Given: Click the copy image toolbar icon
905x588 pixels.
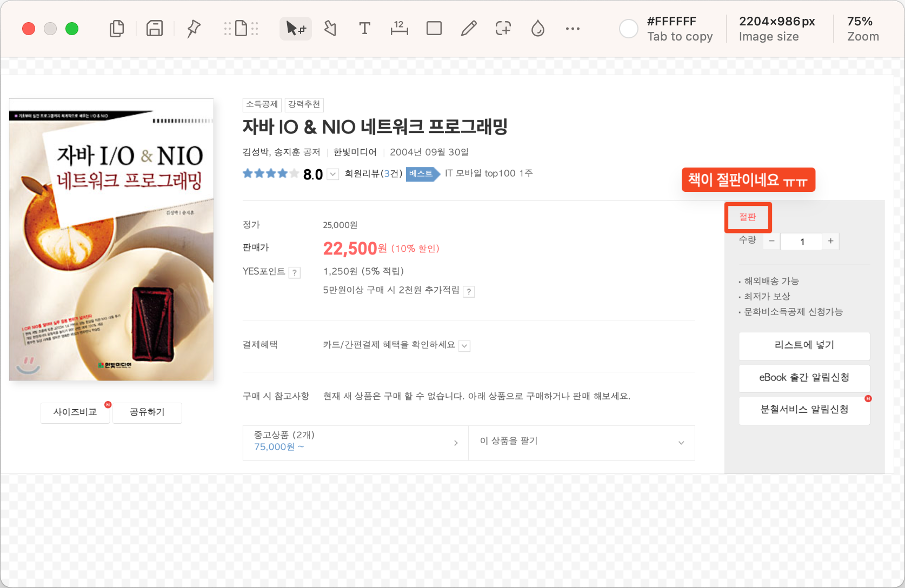Looking at the screenshot, I should (117, 29).
